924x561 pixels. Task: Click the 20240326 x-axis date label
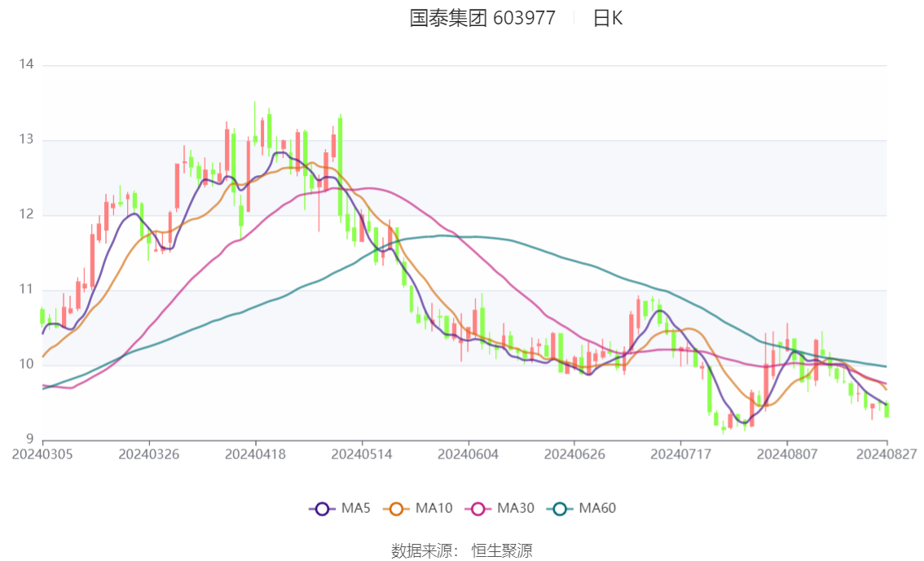coord(149,454)
